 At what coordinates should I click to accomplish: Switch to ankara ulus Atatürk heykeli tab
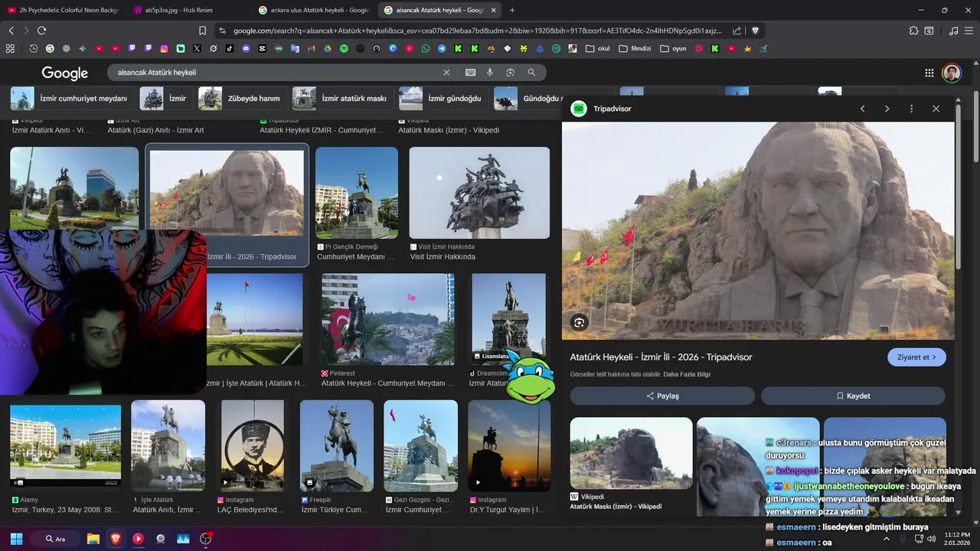313,10
